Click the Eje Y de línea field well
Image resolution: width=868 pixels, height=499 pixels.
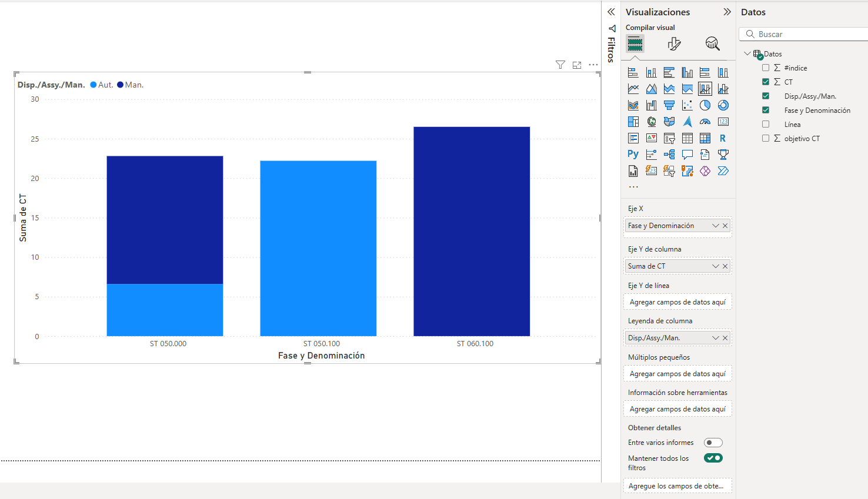tap(677, 302)
